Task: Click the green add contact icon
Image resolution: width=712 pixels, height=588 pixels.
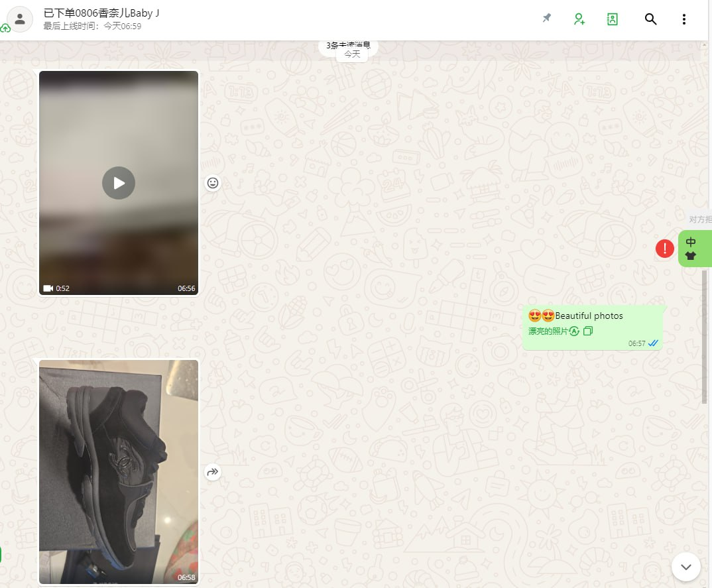Action: pyautogui.click(x=579, y=19)
